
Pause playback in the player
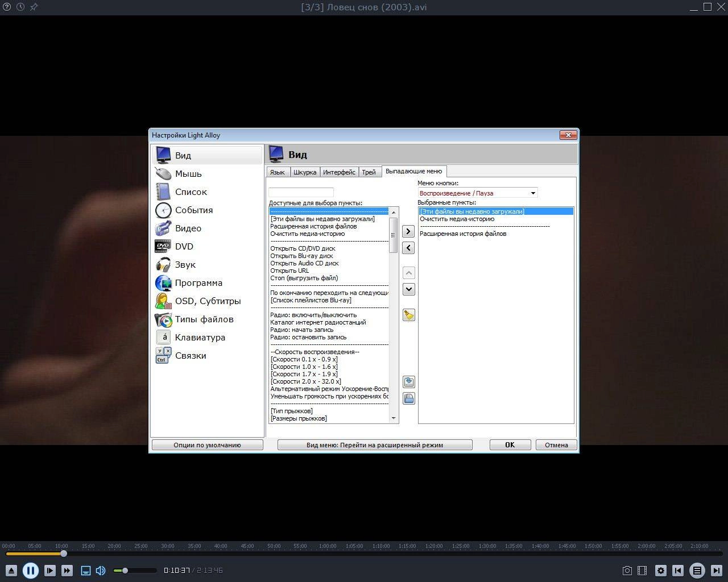point(31,570)
